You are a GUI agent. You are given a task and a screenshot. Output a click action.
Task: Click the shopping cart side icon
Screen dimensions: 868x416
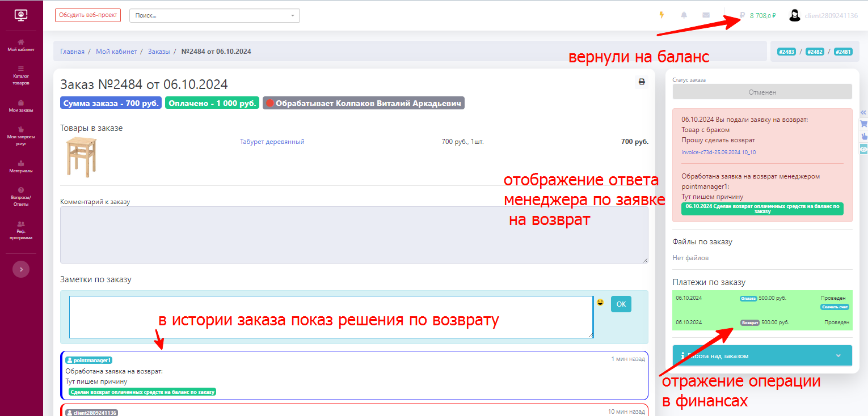coord(863,124)
